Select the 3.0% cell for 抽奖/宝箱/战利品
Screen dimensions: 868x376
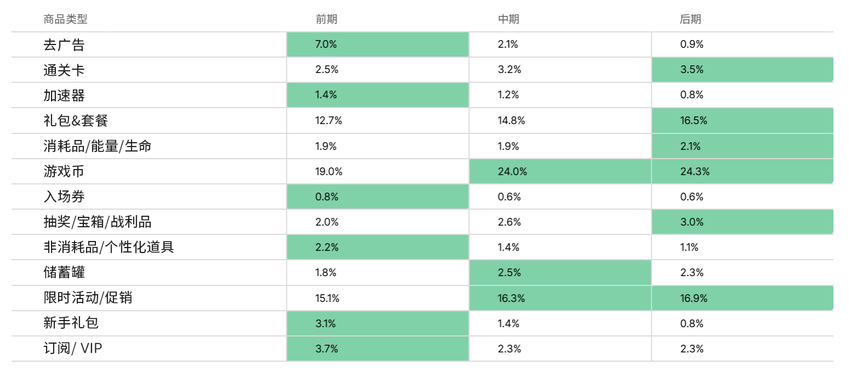point(742,222)
